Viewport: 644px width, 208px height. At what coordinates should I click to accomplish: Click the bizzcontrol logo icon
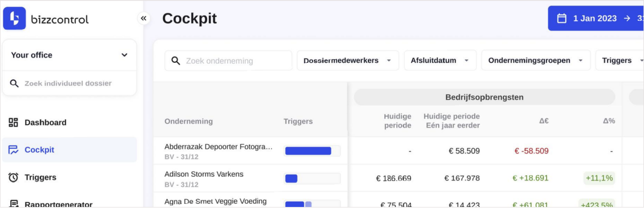pos(15,19)
